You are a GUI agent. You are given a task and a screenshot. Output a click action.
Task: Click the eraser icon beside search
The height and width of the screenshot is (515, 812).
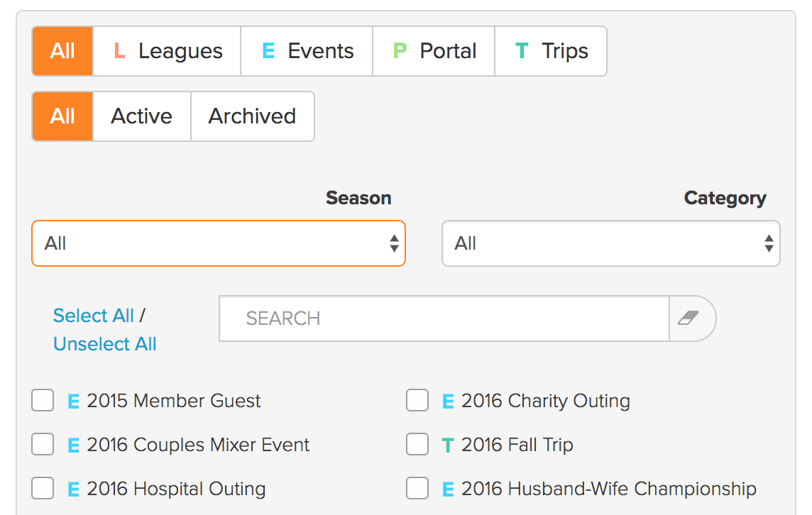[x=688, y=318]
